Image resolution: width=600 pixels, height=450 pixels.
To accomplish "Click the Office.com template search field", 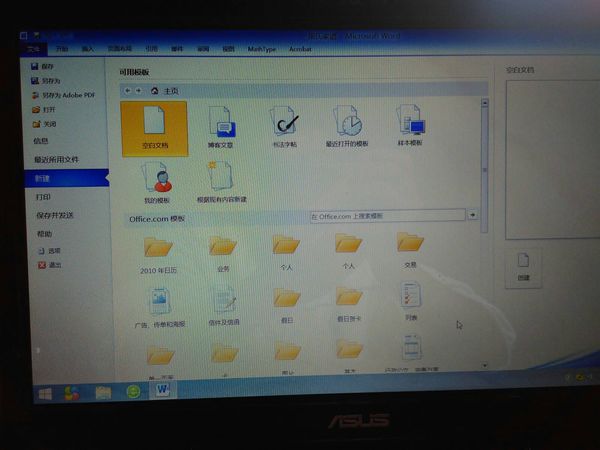I will 387,216.
